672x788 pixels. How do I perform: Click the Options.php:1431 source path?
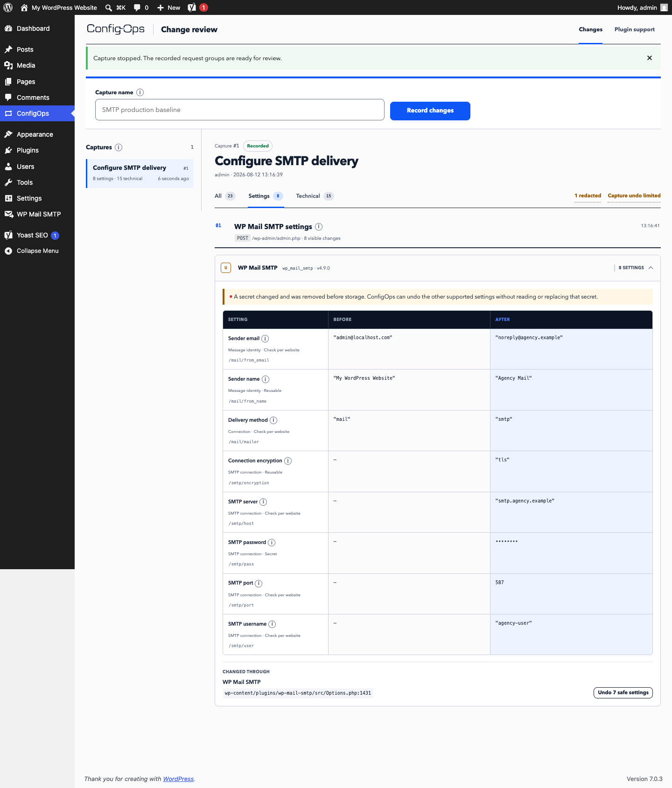click(x=298, y=693)
